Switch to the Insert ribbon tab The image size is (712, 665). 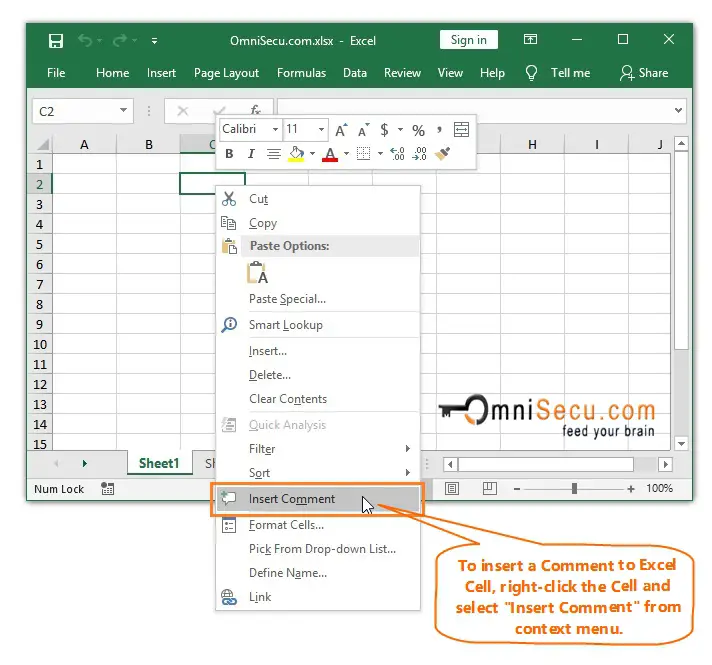(x=161, y=73)
